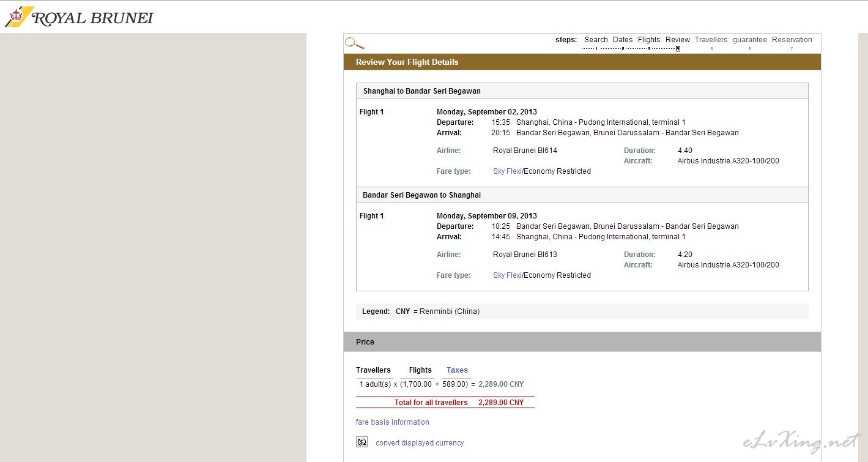Click arrival time 20:15
This screenshot has height=462, width=868.
pos(500,133)
